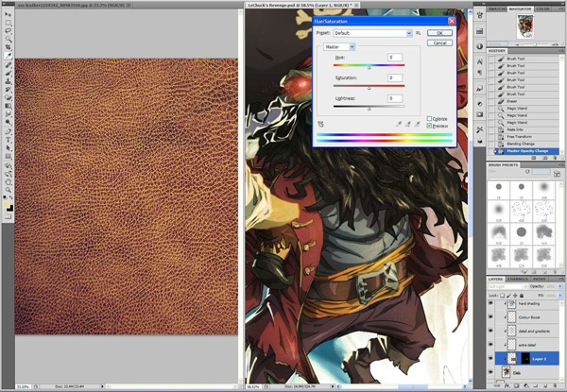The width and height of the screenshot is (567, 392).
Task: Open the Info panel icon in dock
Action: [x=480, y=46]
